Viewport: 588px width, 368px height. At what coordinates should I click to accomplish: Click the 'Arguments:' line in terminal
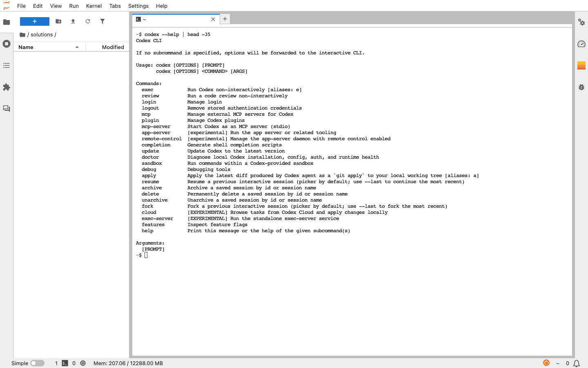point(150,243)
